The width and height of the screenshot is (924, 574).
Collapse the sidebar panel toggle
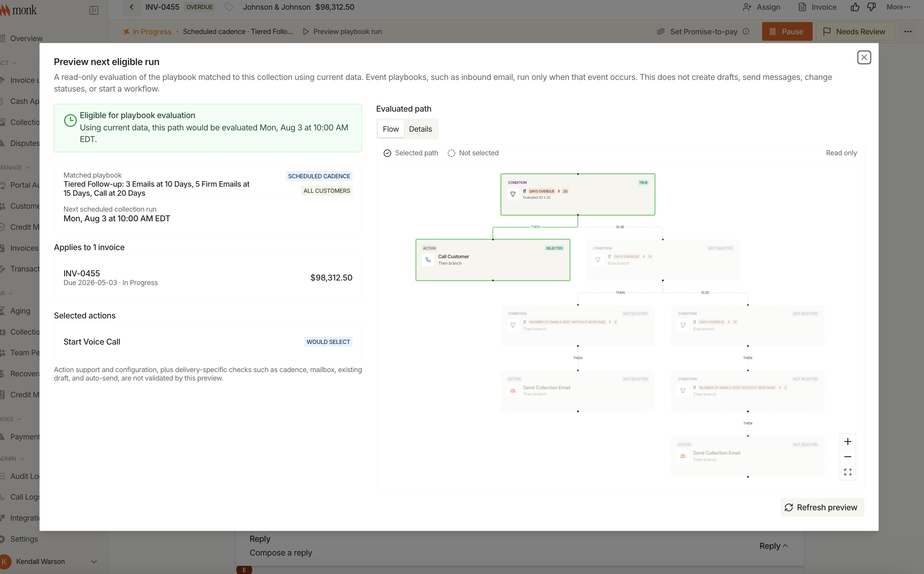(x=94, y=10)
